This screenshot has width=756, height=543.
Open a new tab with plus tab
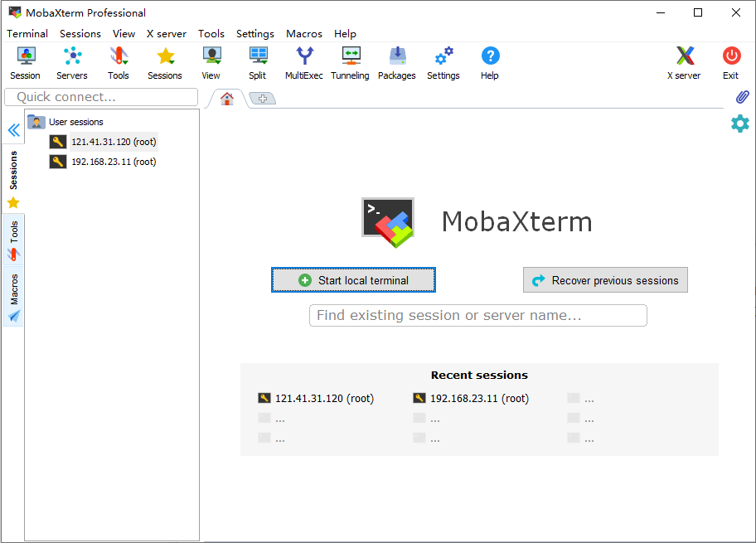point(263,99)
